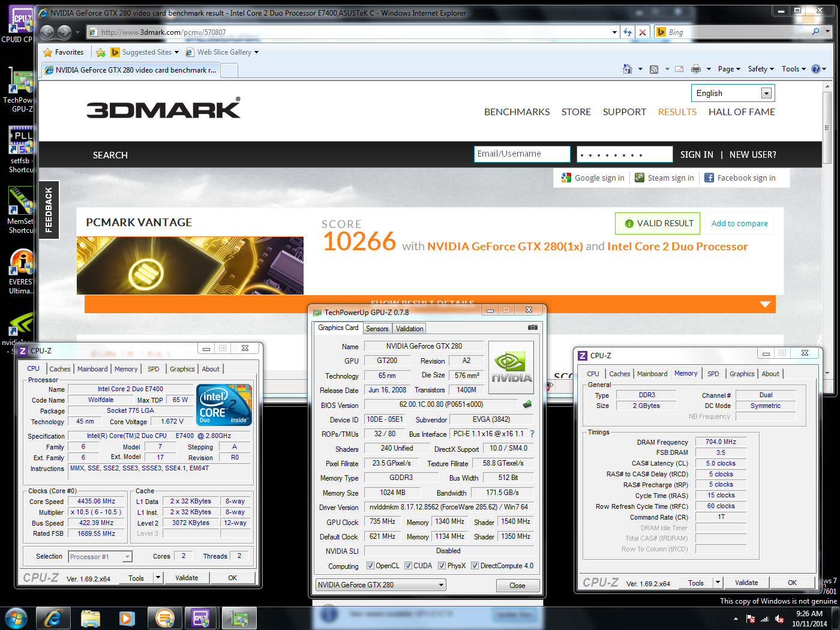Open the TechPowerUp GPU-Z desktop shortcut

[20, 90]
